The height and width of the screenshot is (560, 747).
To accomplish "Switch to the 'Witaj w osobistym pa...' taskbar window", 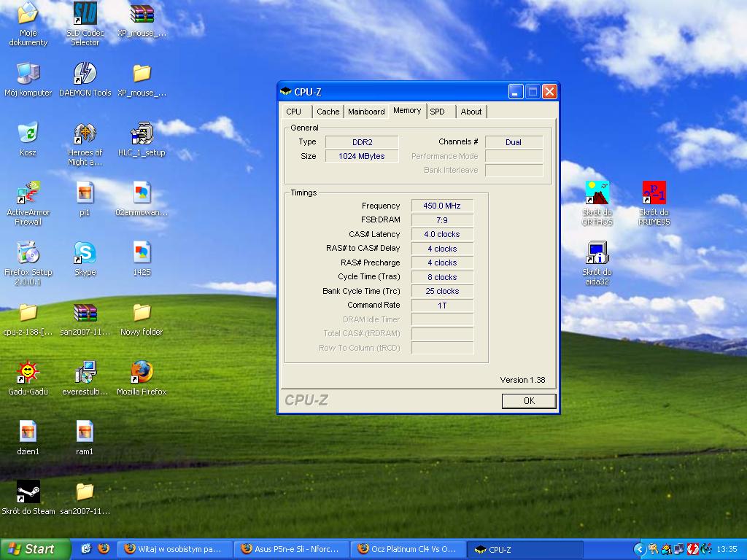I will tap(174, 549).
